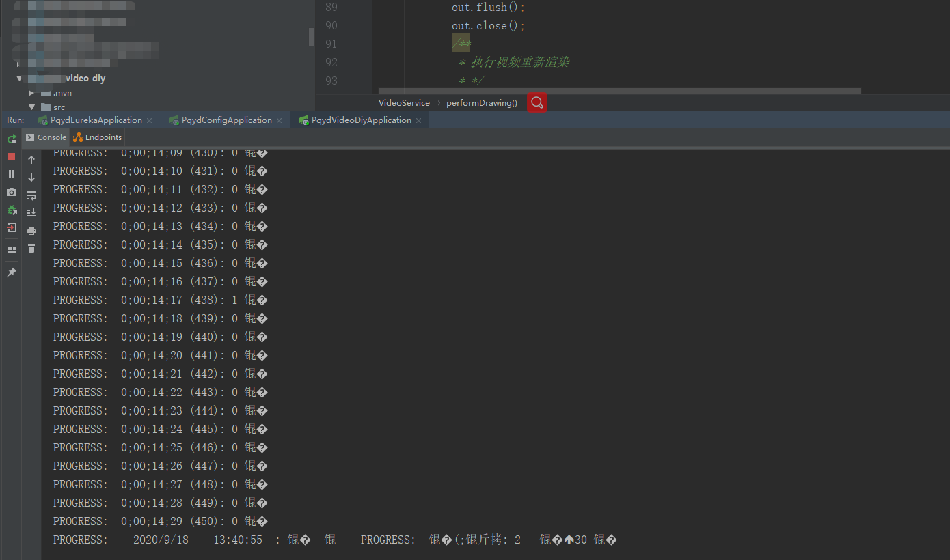Toggle soft-wrap in the console
This screenshot has height=560, width=950.
[31, 195]
